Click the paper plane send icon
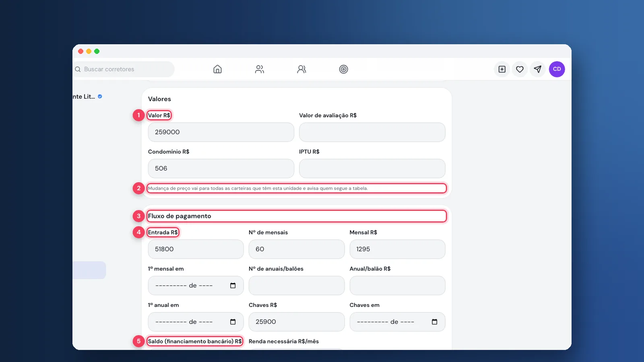 537,69
